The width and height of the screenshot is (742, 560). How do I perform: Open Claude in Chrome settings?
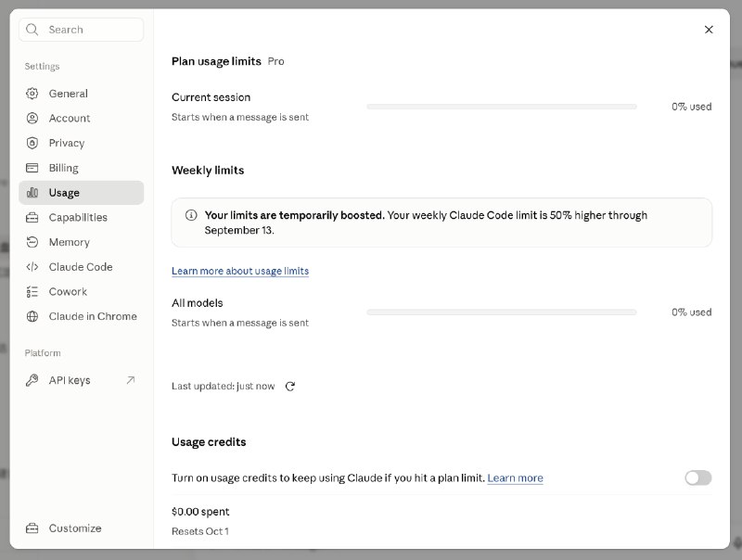82,316
